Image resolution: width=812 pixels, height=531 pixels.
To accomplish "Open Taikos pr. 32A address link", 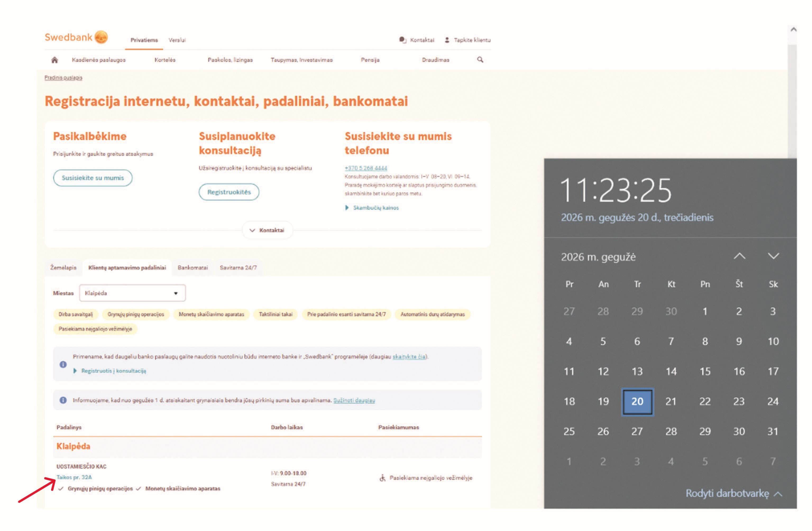I will pyautogui.click(x=74, y=477).
